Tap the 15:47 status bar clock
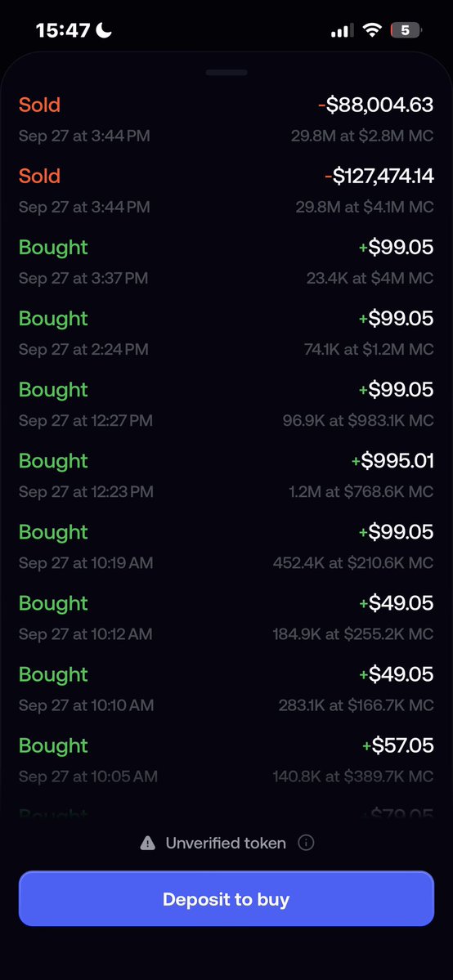Viewport: 453px width, 980px height. 63,30
